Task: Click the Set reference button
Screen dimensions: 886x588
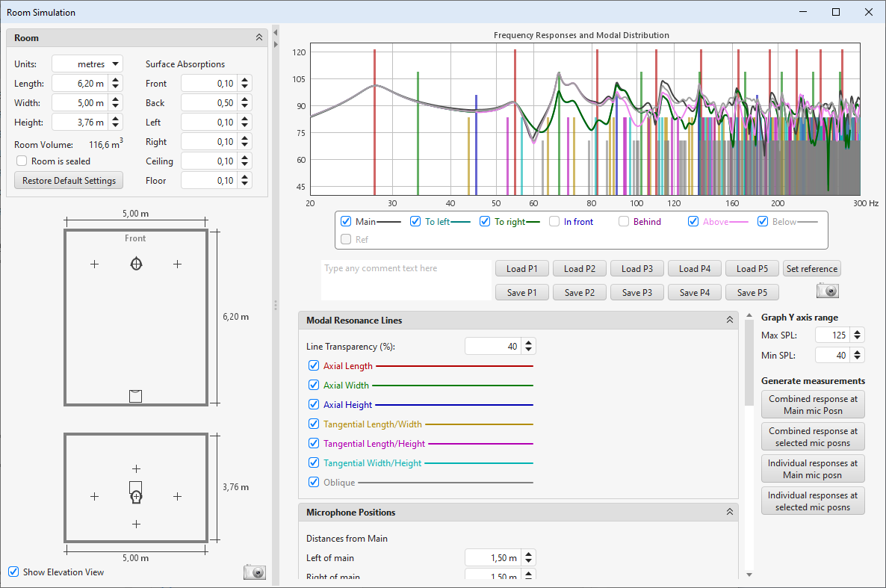Action: point(812,269)
